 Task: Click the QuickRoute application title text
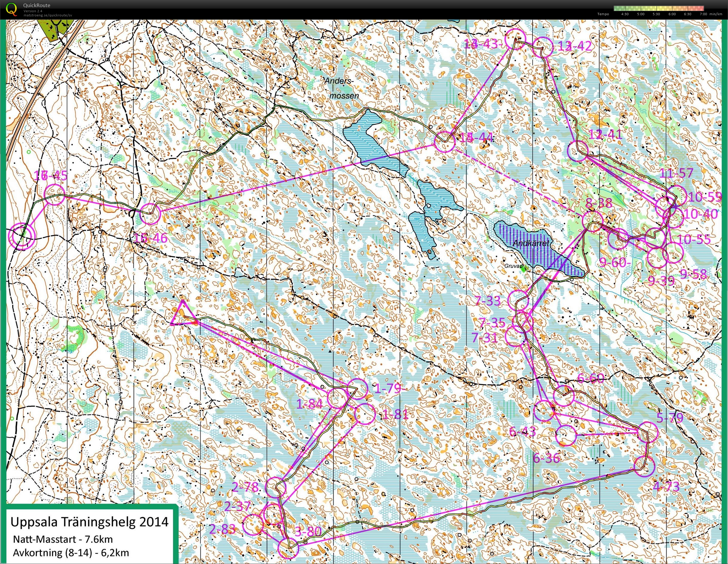tap(37, 5)
